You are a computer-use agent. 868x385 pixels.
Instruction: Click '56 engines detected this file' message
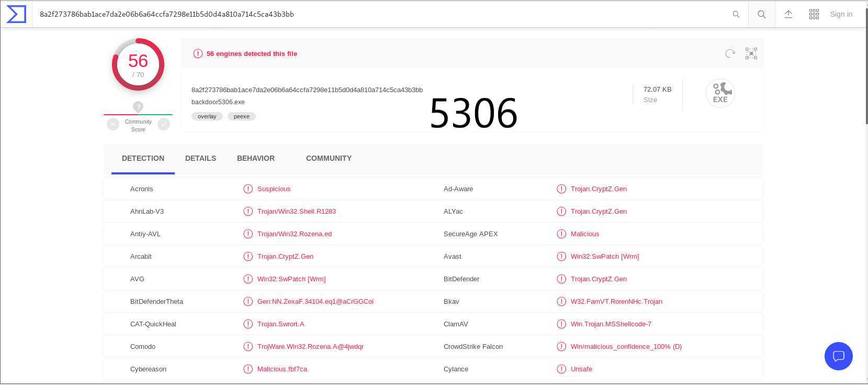252,53
